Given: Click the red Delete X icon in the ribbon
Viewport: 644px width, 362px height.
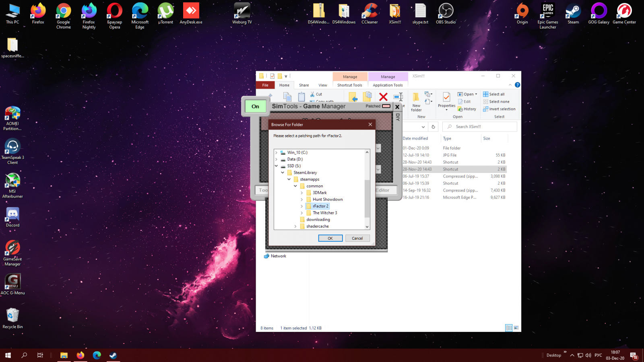Looking at the screenshot, I should coord(383,97).
